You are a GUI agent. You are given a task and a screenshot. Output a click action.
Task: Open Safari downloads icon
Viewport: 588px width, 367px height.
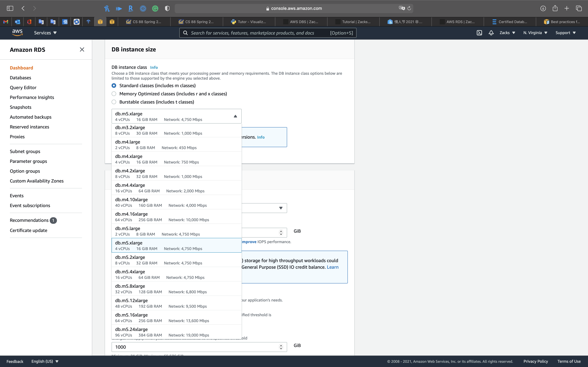coord(543,8)
